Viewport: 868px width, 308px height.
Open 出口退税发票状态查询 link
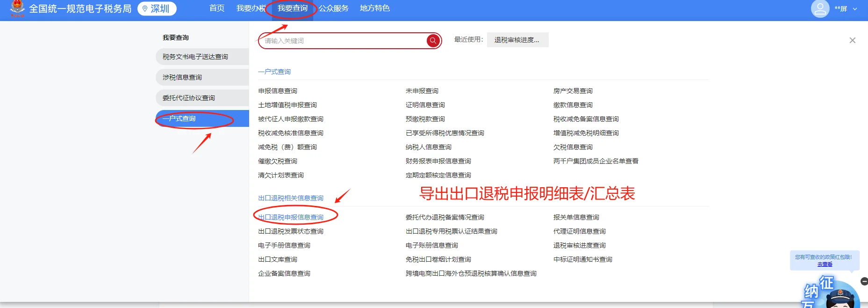point(291,231)
